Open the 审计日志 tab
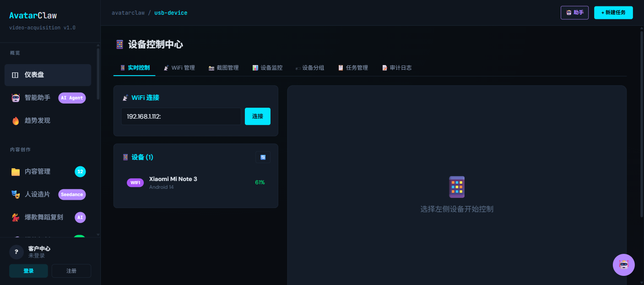This screenshot has height=285, width=644. 397,68
